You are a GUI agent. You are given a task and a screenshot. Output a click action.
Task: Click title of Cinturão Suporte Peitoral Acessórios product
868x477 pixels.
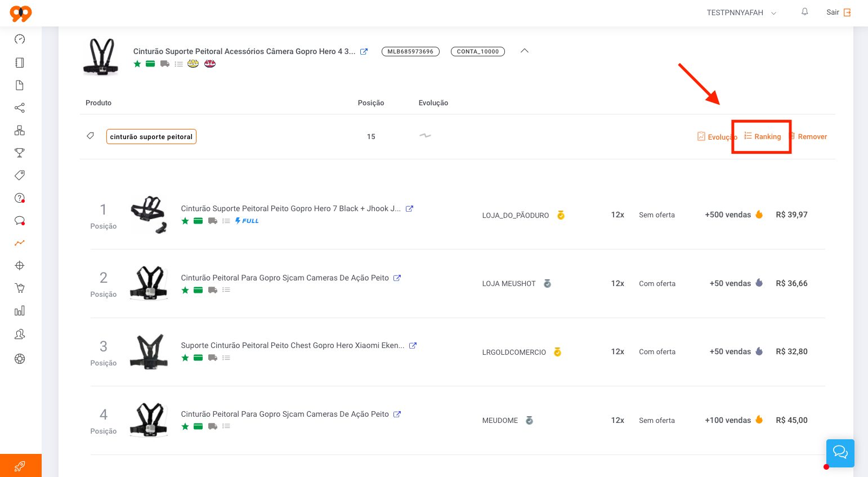pos(244,51)
